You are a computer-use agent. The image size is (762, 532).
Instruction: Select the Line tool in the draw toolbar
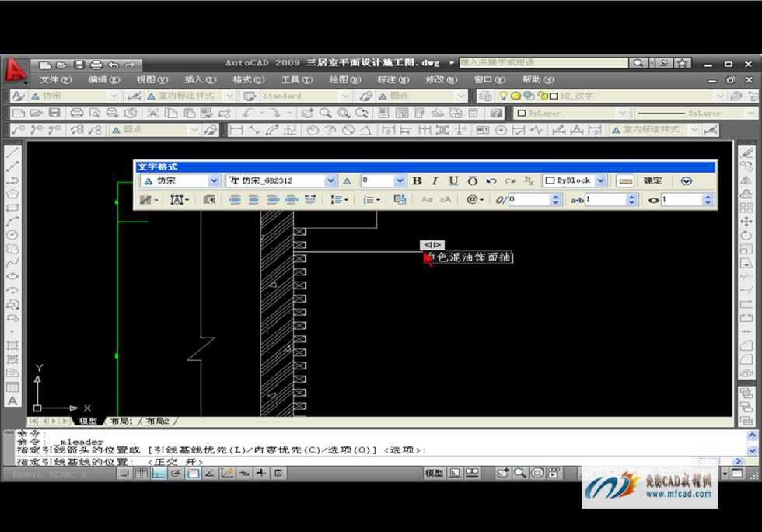[x=12, y=153]
